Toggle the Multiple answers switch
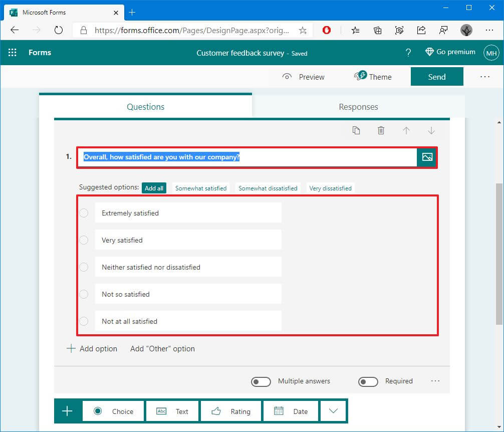 (261, 381)
